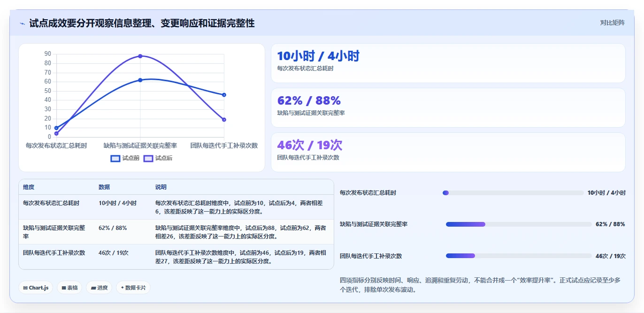Click the 维度 column header
Screen dimensions: 644x313
click(29, 187)
